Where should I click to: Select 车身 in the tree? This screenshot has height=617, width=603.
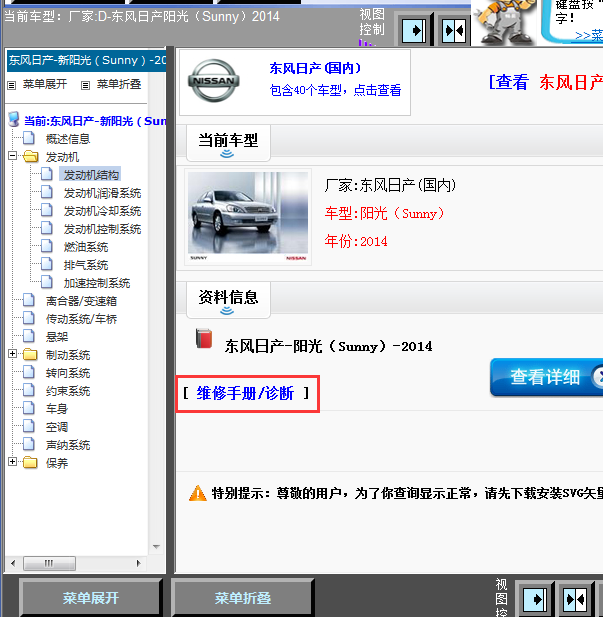click(57, 409)
